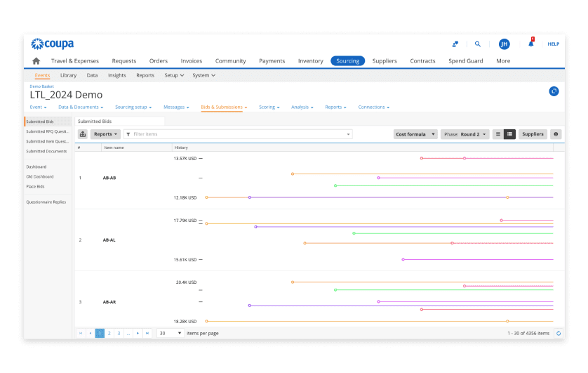Screen dimensions: 588x373
Task: Open the Events sub-navigation link
Action: (x=42, y=75)
